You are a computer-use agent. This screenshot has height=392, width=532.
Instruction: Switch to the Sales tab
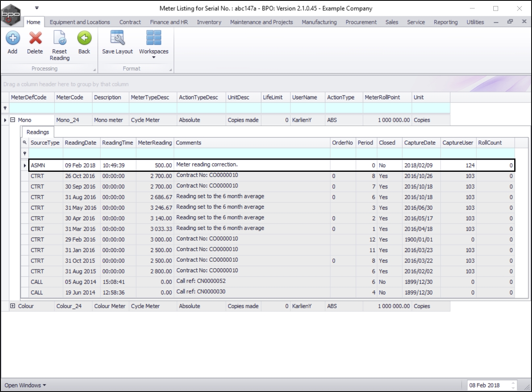pos(392,22)
